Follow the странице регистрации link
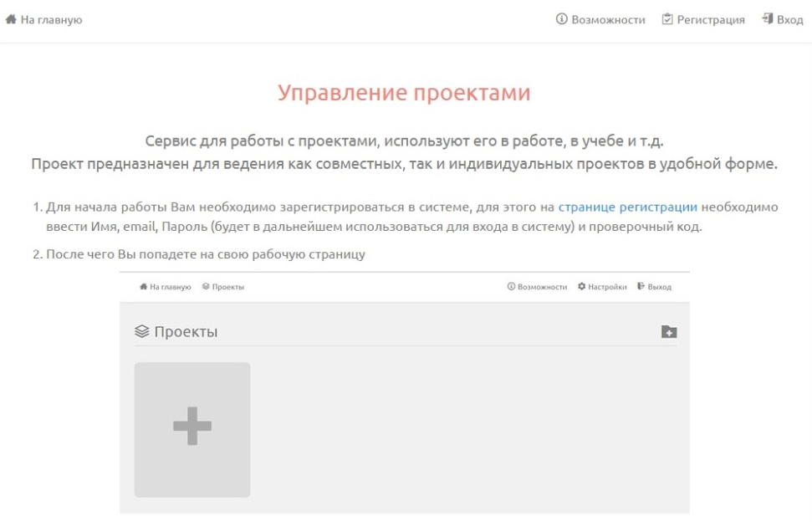 pos(628,207)
